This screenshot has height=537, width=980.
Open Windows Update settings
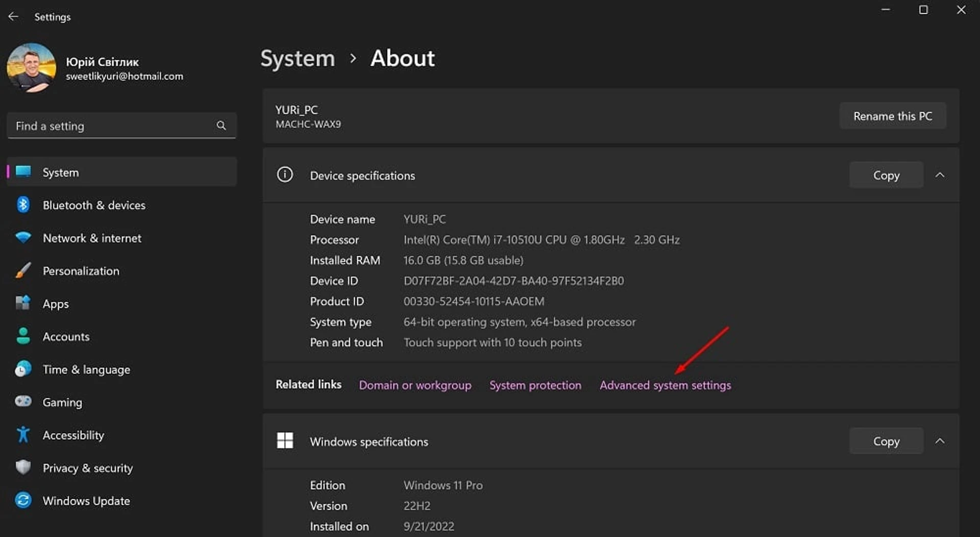point(121,501)
